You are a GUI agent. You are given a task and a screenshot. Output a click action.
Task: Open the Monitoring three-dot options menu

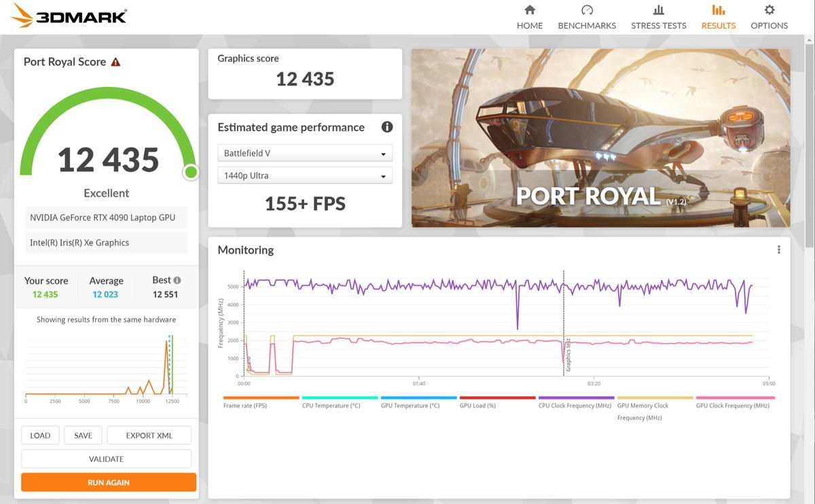coord(778,250)
